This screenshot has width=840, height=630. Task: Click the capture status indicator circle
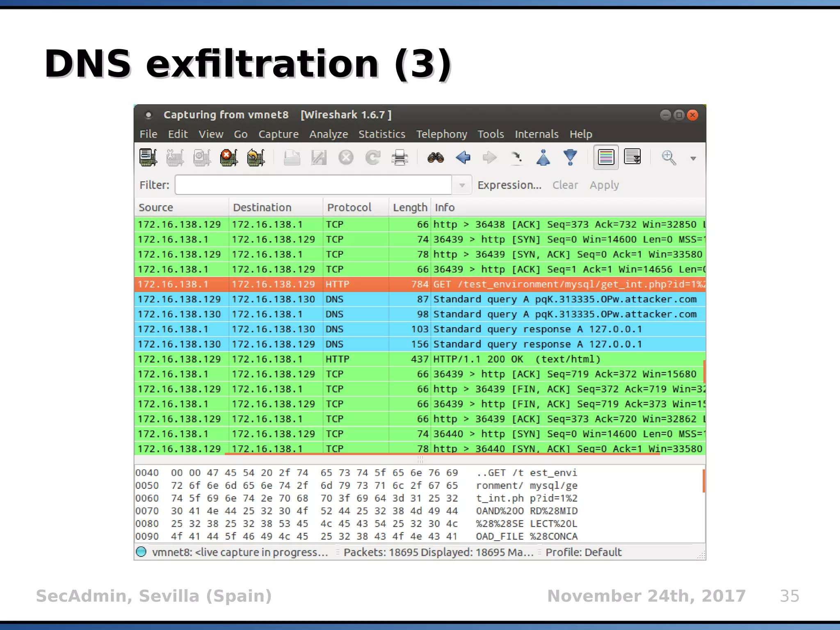point(141,552)
